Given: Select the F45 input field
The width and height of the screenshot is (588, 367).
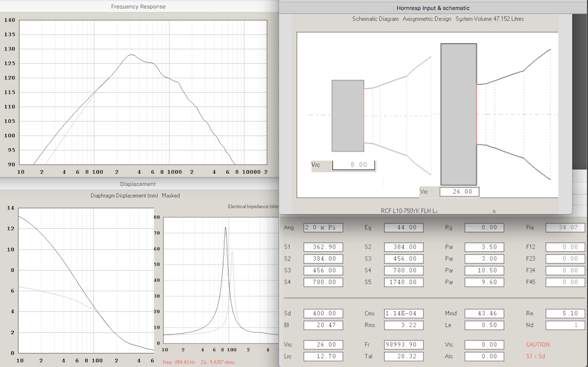Looking at the screenshot, I should click(565, 282).
